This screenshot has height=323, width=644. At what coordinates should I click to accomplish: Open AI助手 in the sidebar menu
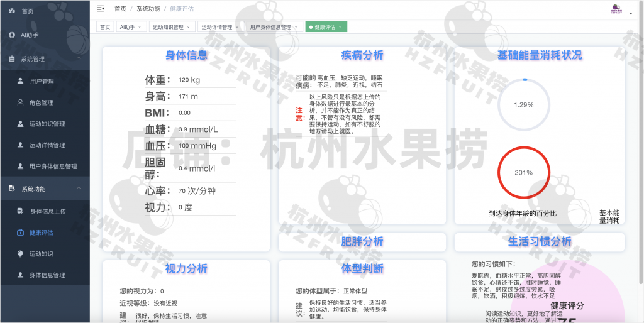[x=45, y=35]
